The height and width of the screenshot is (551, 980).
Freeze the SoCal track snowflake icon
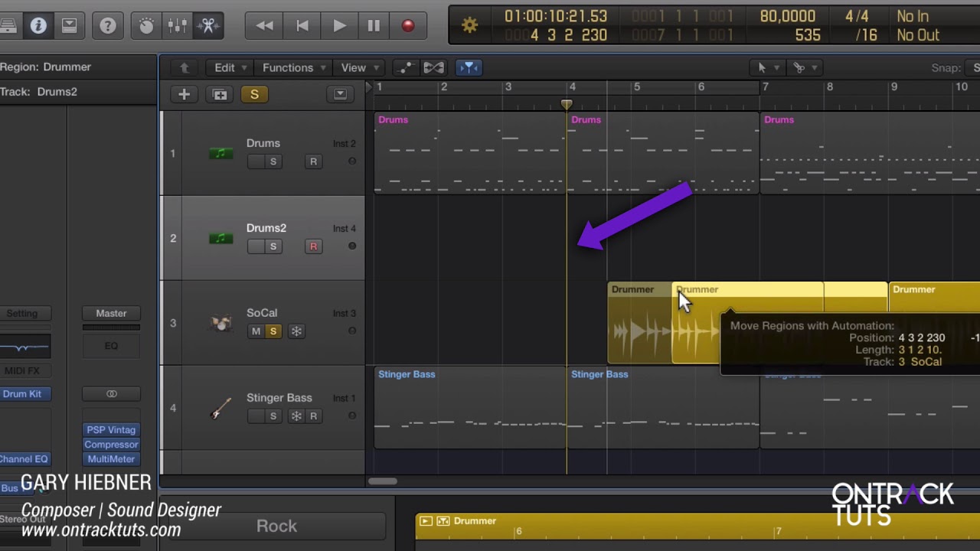coord(296,331)
